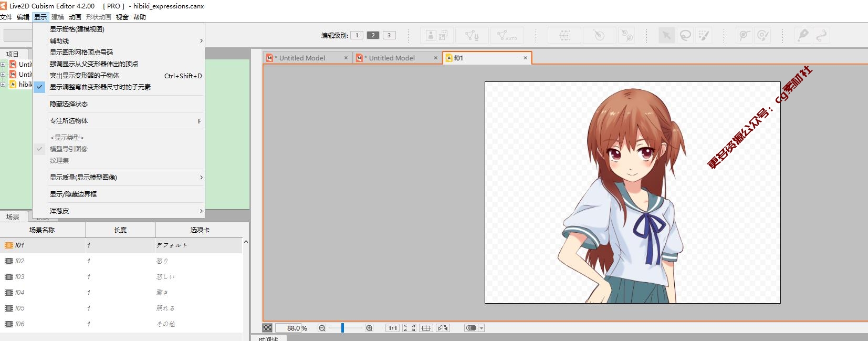Click the model icon in texture atlas toolbar group
This screenshot has height=341, width=868.
tap(431, 35)
